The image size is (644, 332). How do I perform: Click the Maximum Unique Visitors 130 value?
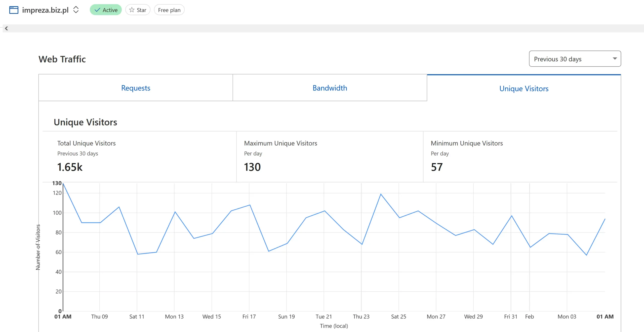coord(252,167)
